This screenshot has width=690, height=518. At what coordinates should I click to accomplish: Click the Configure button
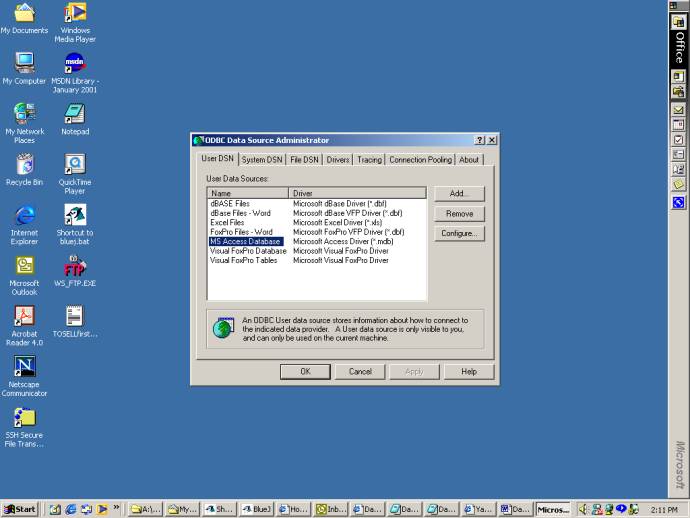tap(459, 233)
